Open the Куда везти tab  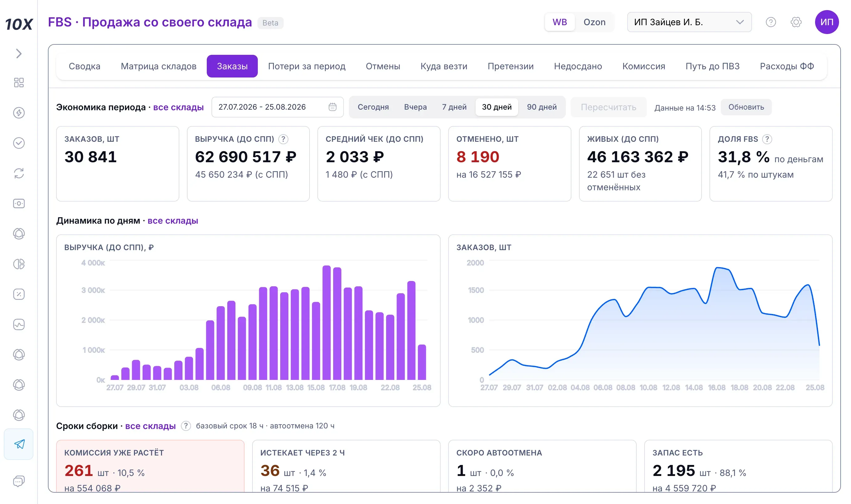(x=444, y=66)
